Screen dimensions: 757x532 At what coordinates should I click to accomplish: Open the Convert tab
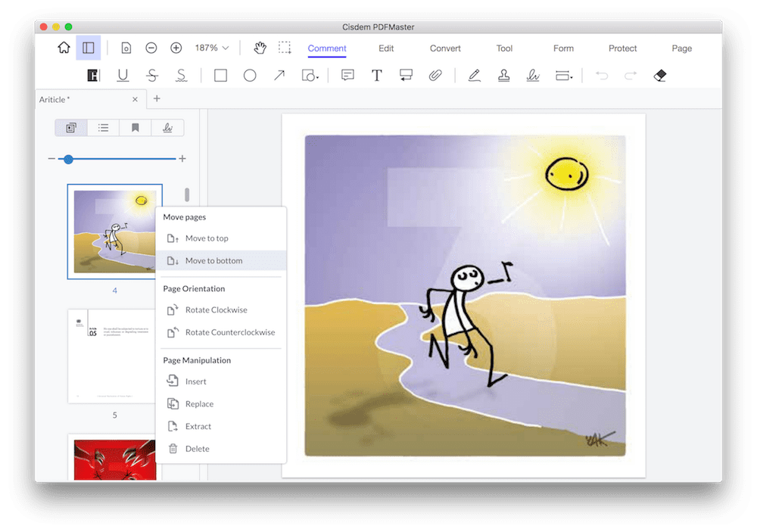(445, 48)
